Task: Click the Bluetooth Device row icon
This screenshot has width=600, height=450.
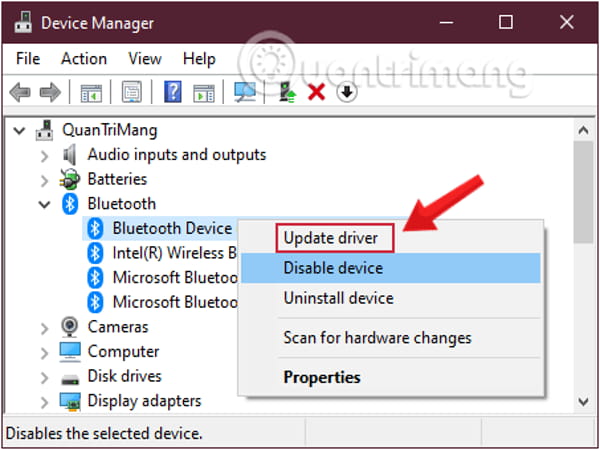Action: pos(95,229)
